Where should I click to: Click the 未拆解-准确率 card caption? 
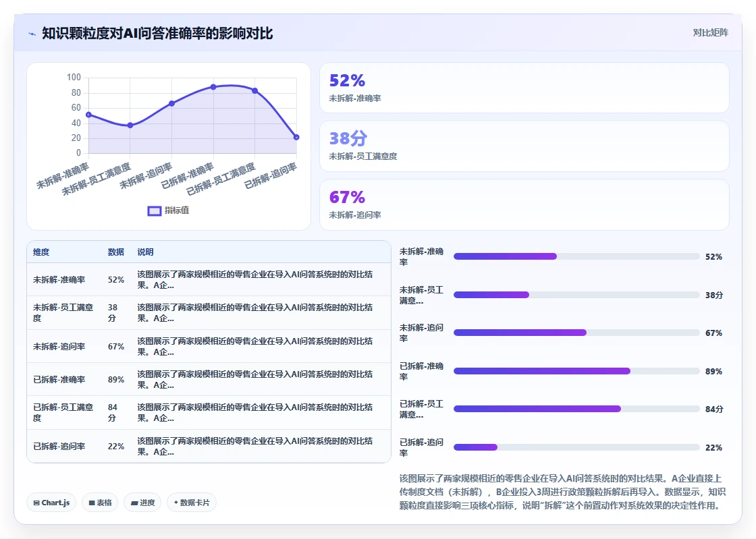pyautogui.click(x=355, y=98)
